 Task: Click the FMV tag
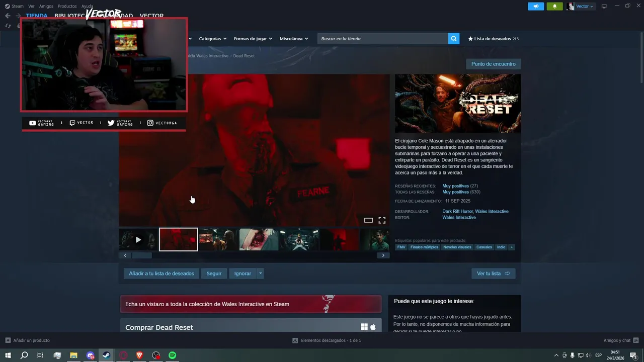tap(401, 247)
